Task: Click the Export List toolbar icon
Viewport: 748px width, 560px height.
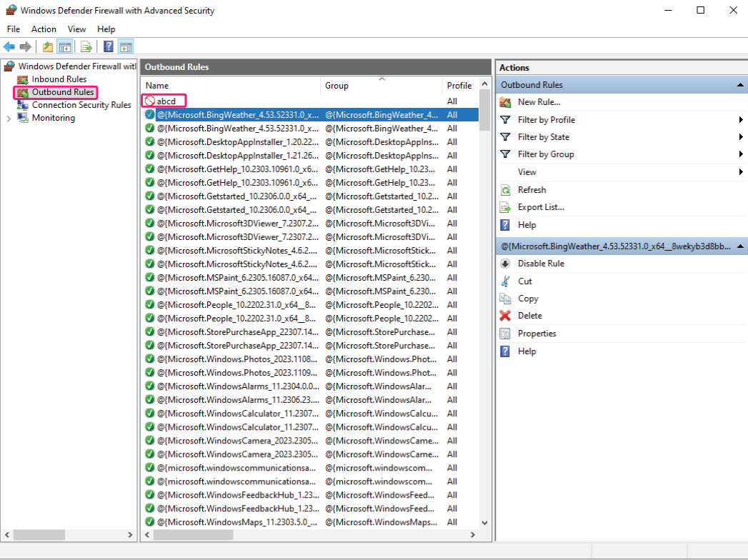Action: (x=86, y=47)
